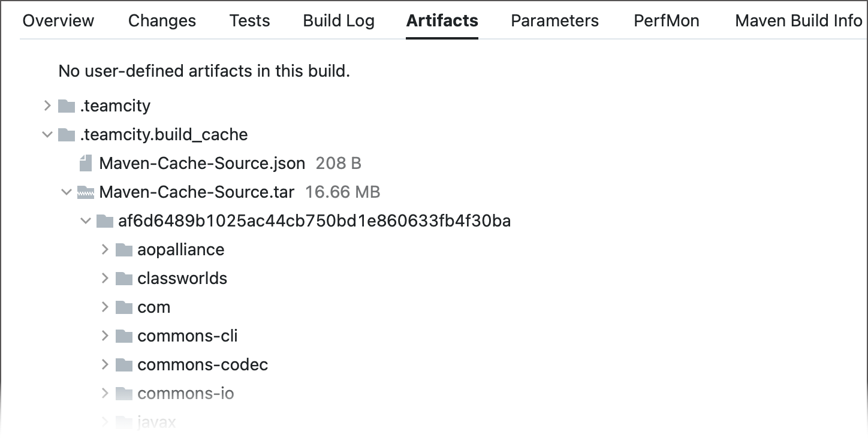The image size is (868, 441).
Task: Collapse the .teamcity.build_cache folder
Action: 47,134
